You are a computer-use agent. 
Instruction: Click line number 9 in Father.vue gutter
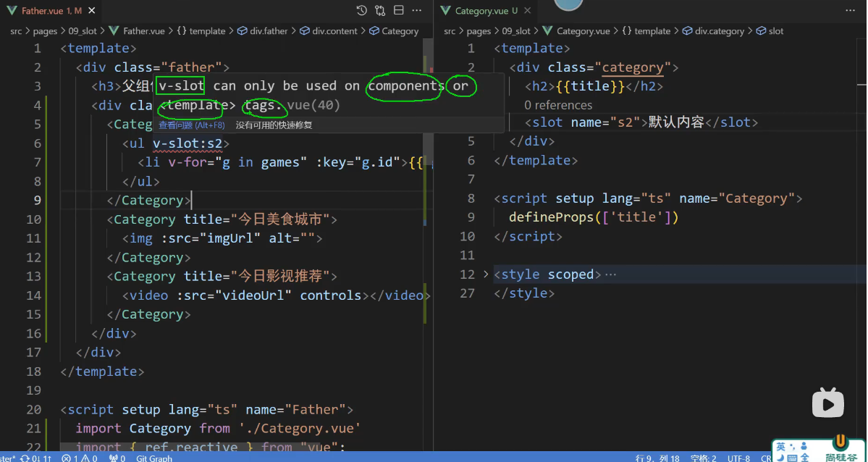click(37, 200)
